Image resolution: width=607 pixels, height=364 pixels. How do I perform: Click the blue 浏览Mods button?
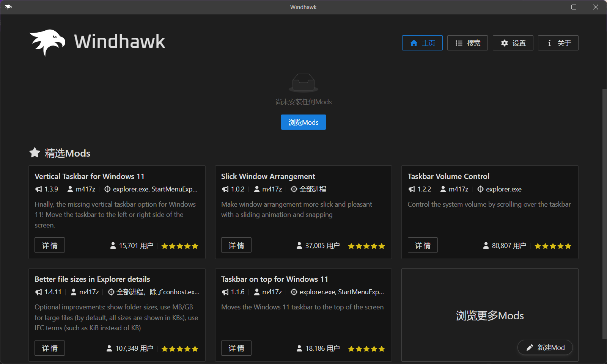click(303, 122)
